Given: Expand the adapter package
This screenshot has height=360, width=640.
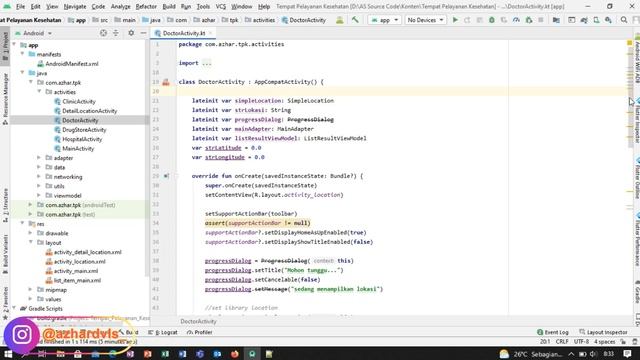Looking at the screenshot, I should [x=39, y=158].
